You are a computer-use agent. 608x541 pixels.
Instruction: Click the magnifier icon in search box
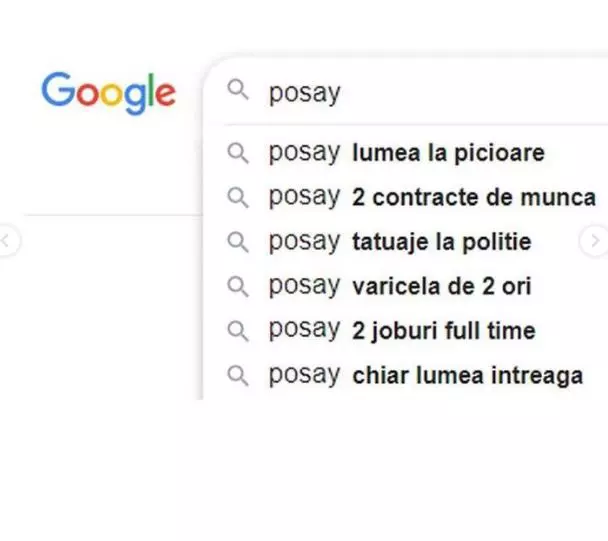click(237, 91)
